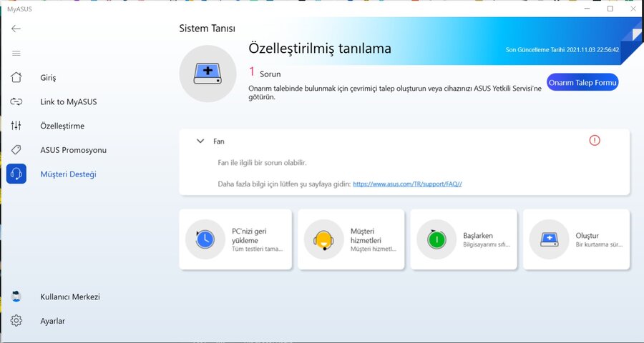The width and height of the screenshot is (644, 343).
Task: Click the ASUS Promosyonu tag icon
Action: coord(16,150)
